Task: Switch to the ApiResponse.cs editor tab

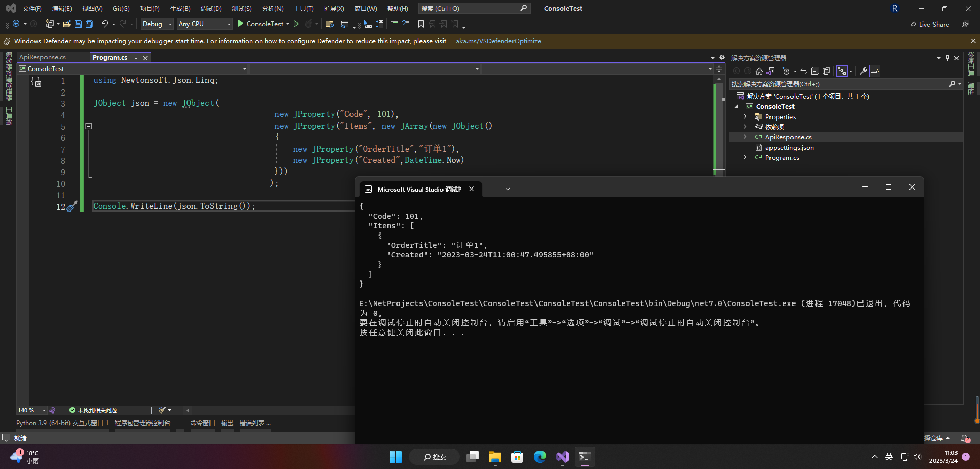Action: pos(43,57)
